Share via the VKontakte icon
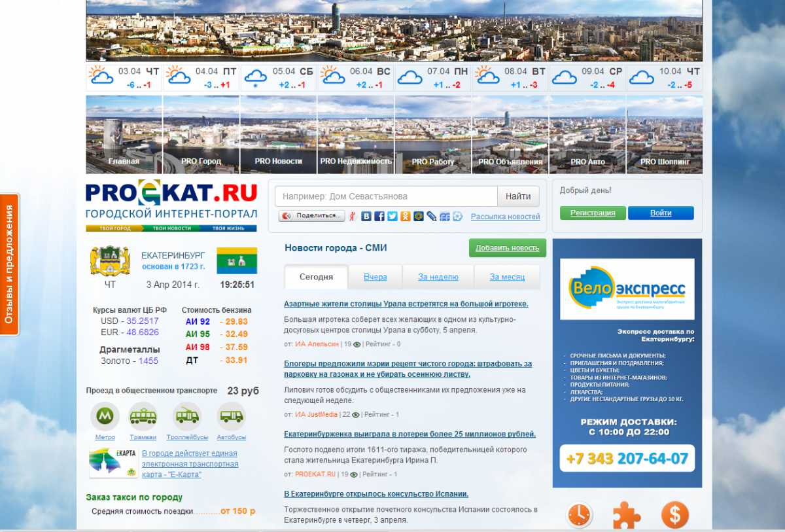 click(x=366, y=216)
